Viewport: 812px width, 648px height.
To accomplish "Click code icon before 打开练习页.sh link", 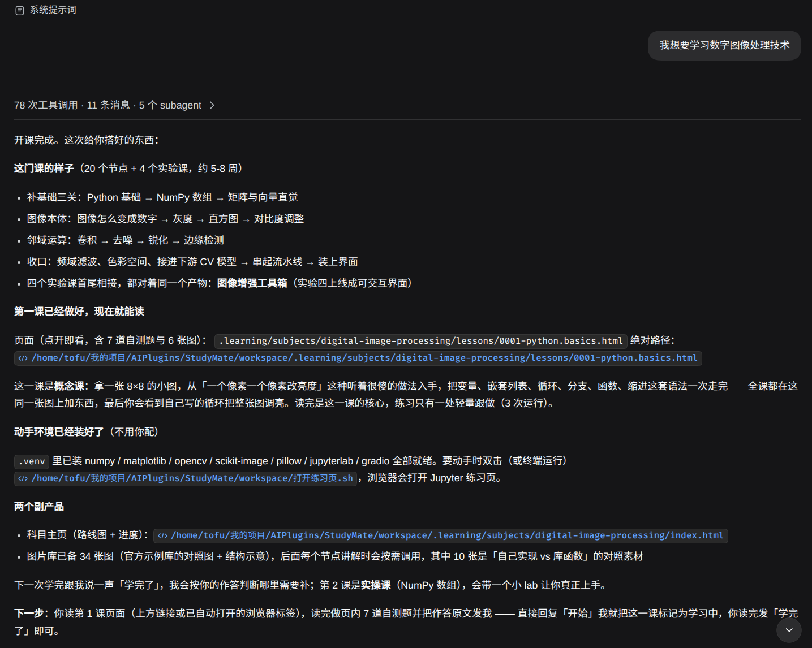I will (23, 479).
